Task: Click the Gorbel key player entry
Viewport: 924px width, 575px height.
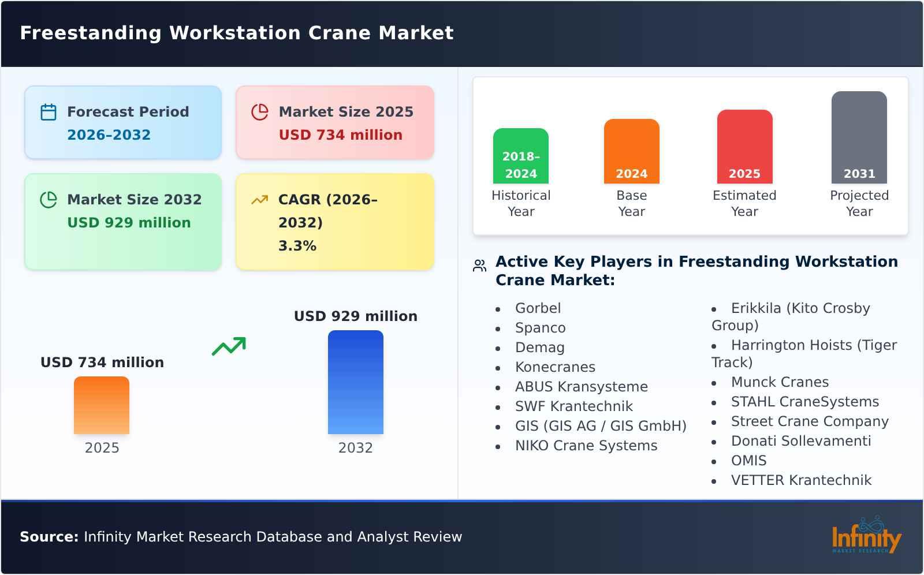Action: pyautogui.click(x=538, y=308)
